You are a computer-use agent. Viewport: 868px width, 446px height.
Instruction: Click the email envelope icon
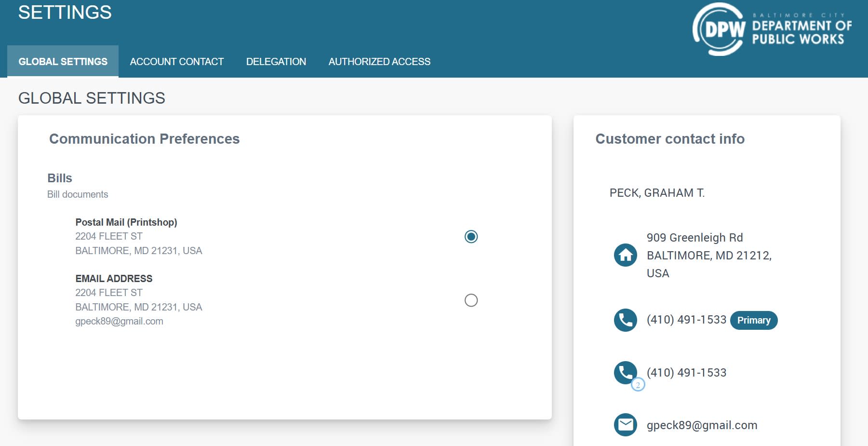[x=626, y=425]
